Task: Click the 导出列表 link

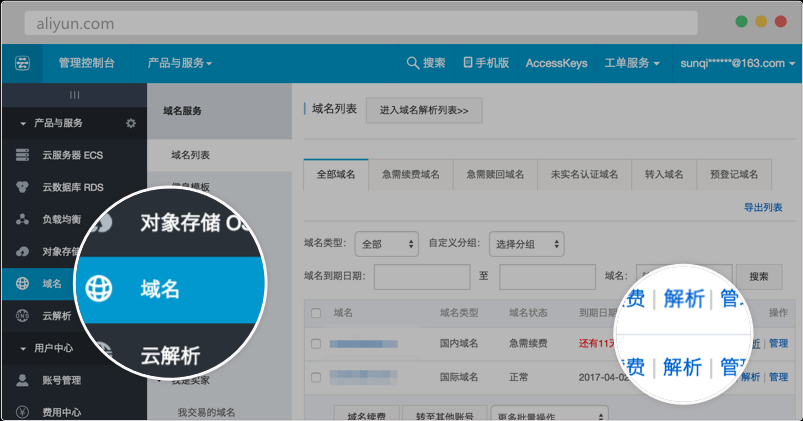Action: pos(763,207)
